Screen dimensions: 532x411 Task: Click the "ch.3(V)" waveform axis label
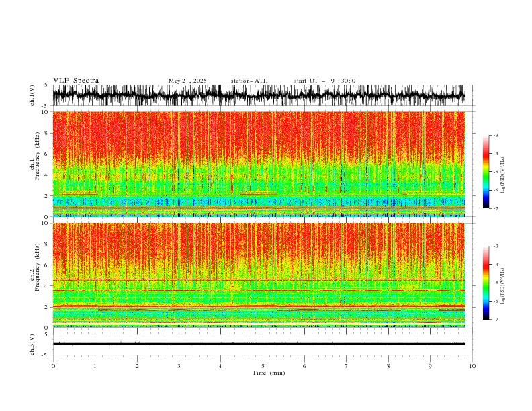click(32, 345)
